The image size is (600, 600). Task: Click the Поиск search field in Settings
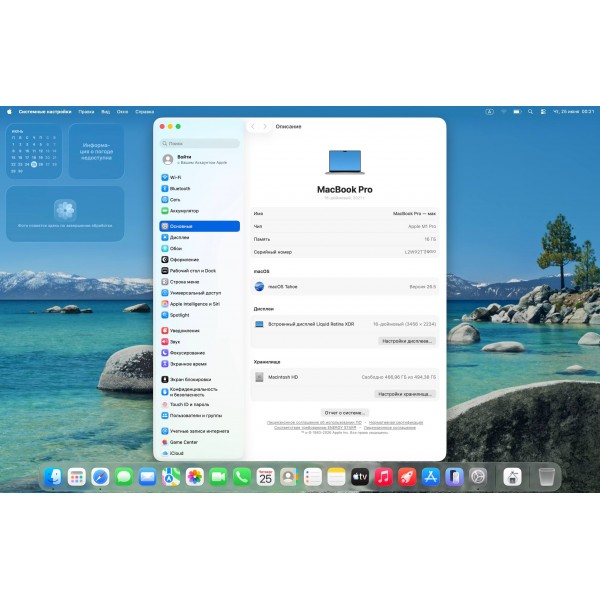click(199, 143)
